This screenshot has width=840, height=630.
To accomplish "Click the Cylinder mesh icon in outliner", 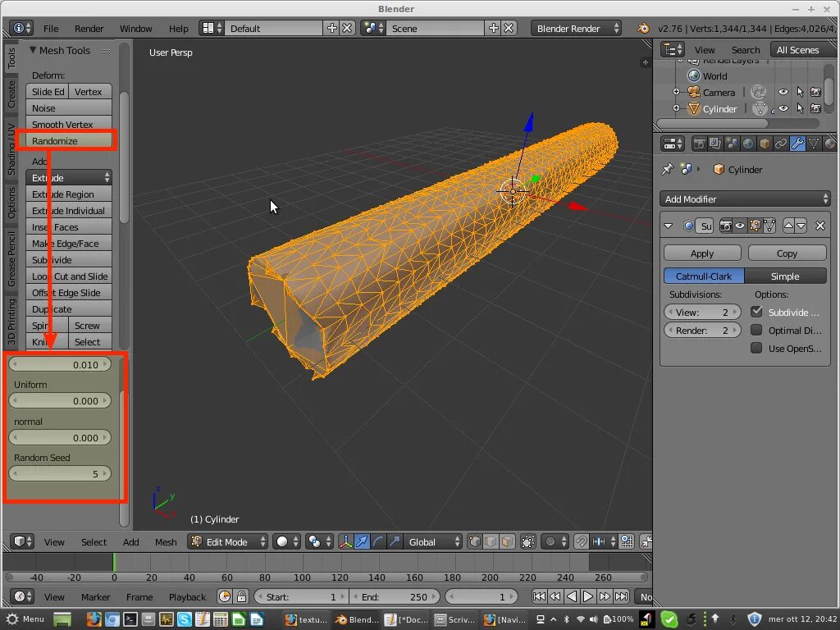I will tap(694, 109).
